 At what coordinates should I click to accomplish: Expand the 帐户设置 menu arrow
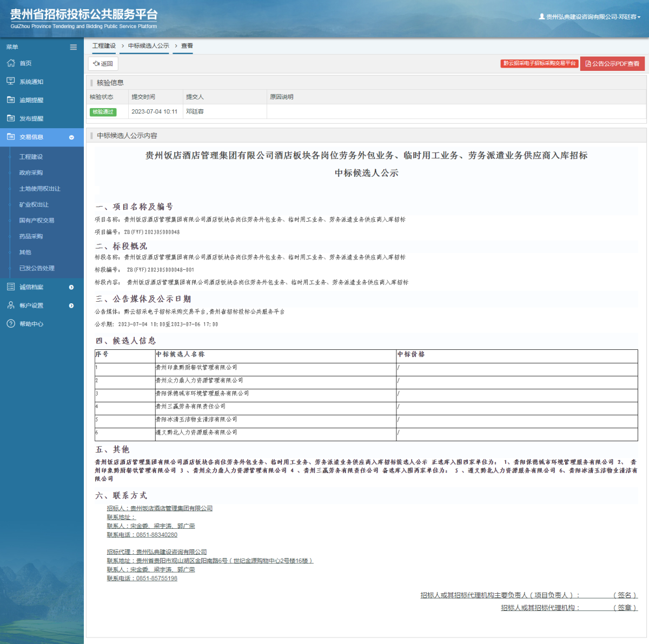(x=71, y=306)
